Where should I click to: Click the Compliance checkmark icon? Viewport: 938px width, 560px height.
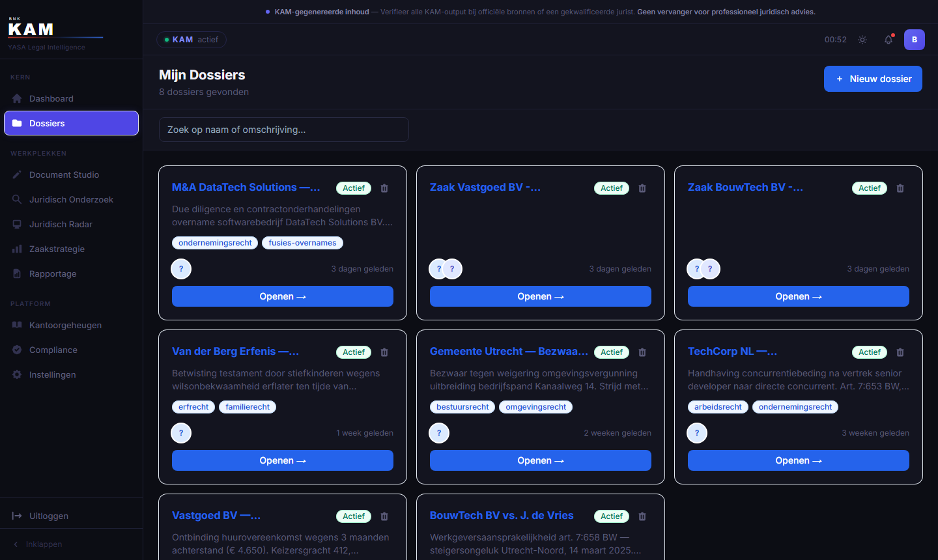(x=17, y=350)
